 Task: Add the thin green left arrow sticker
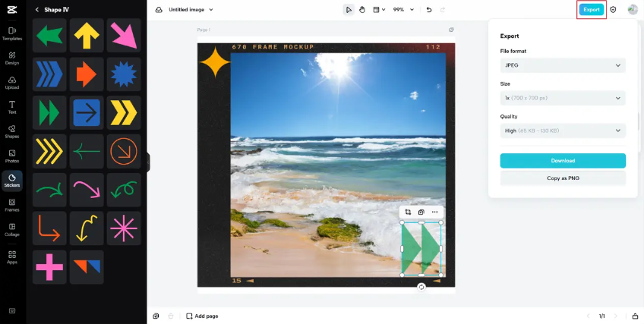pyautogui.click(x=87, y=151)
